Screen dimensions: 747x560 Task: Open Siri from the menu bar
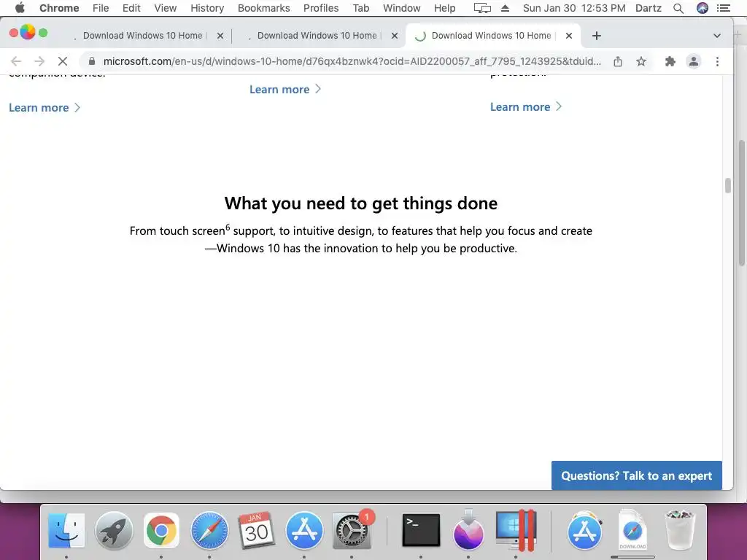pyautogui.click(x=703, y=8)
